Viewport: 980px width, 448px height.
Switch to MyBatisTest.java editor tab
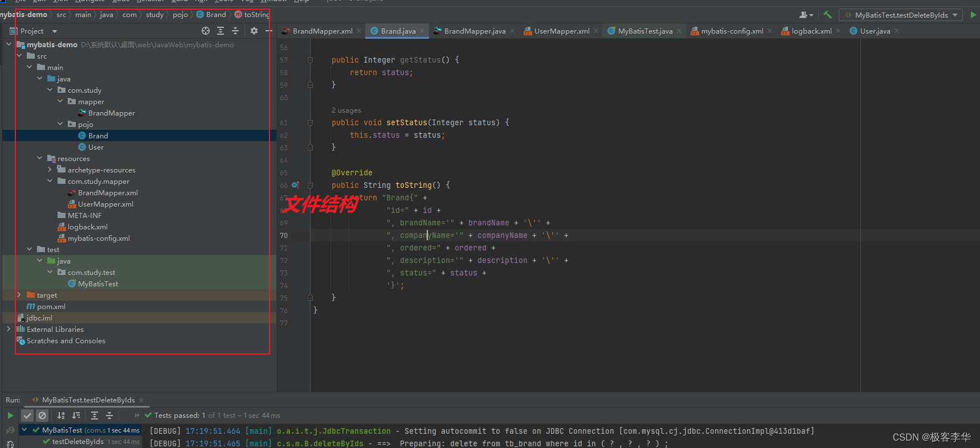[x=645, y=31]
